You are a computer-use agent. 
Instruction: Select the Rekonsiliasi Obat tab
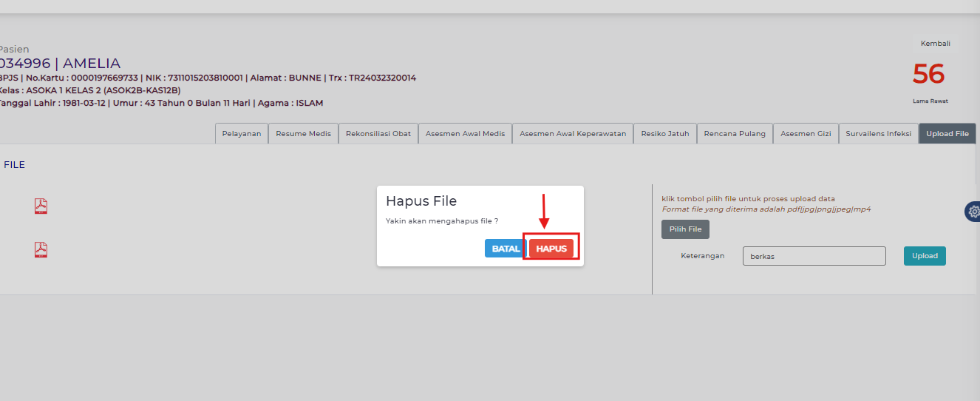coord(378,134)
